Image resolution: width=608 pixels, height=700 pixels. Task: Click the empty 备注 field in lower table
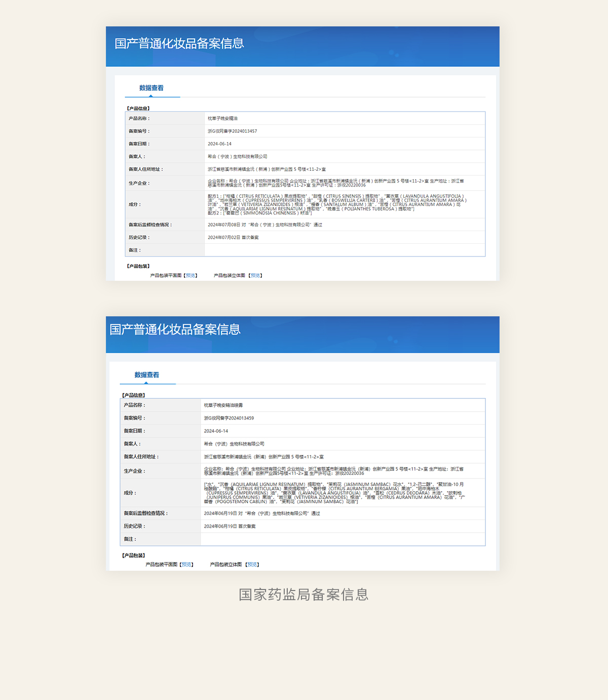coord(343,539)
